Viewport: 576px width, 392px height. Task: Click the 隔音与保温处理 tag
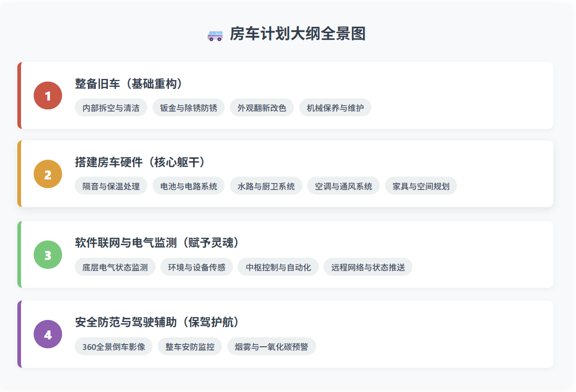111,186
